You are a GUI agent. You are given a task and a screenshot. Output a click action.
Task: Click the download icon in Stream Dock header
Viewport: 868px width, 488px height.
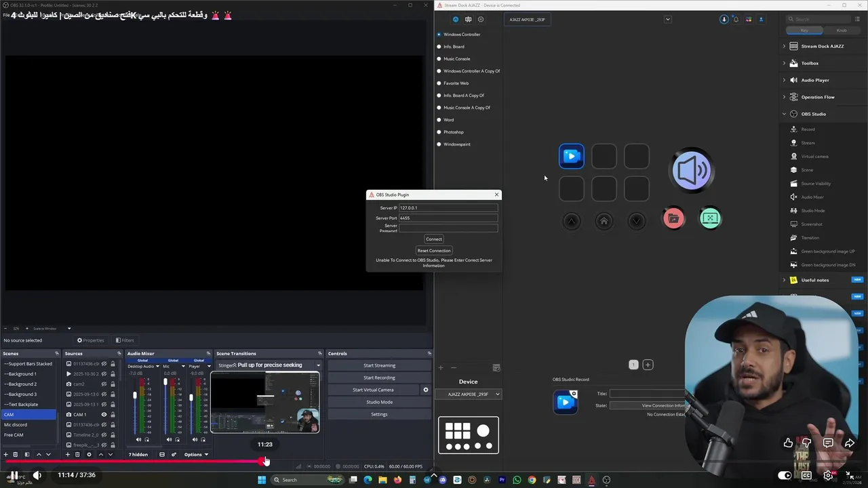[x=724, y=20]
